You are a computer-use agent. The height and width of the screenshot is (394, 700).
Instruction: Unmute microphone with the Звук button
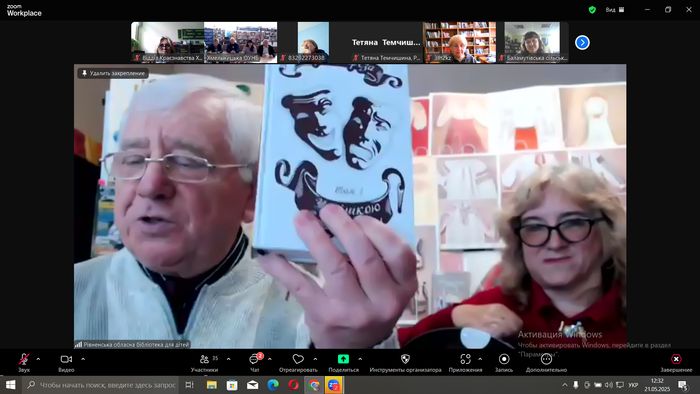point(24,362)
